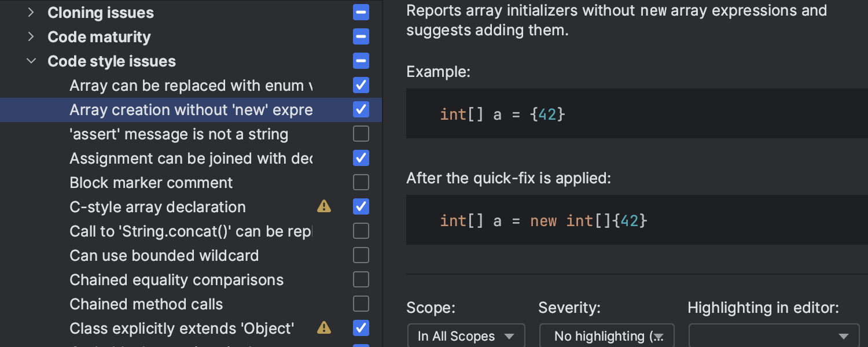Select Assignment can be joined with declaration item

[191, 158]
